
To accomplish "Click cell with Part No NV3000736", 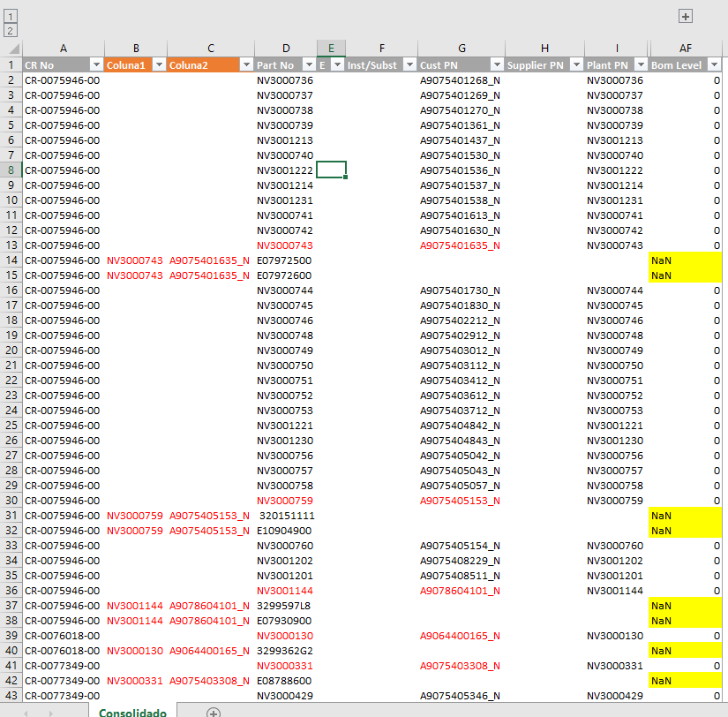I will [285, 80].
